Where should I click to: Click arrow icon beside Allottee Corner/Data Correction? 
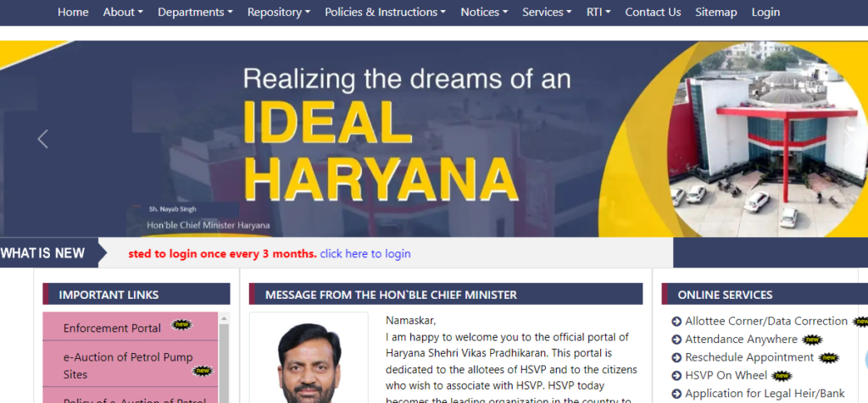tap(676, 322)
